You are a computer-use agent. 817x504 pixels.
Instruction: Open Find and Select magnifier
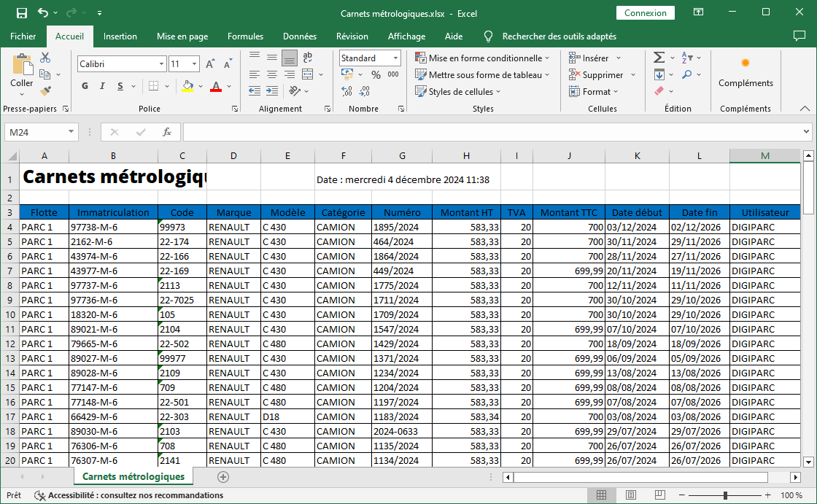point(687,74)
